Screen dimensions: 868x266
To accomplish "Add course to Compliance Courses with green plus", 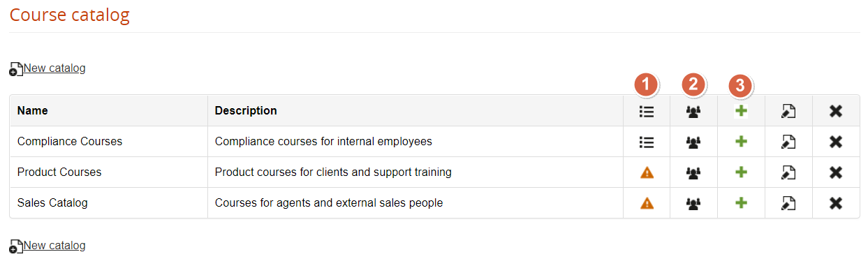I will (741, 142).
